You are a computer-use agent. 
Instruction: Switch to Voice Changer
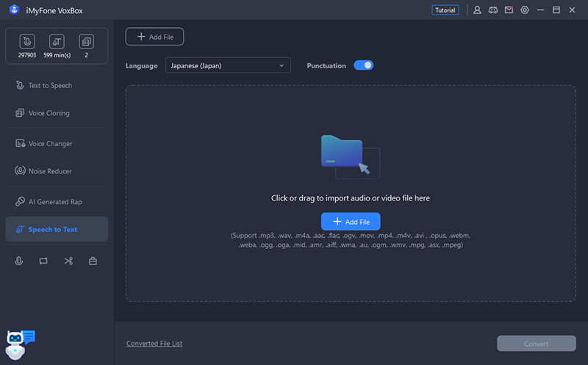click(57, 143)
